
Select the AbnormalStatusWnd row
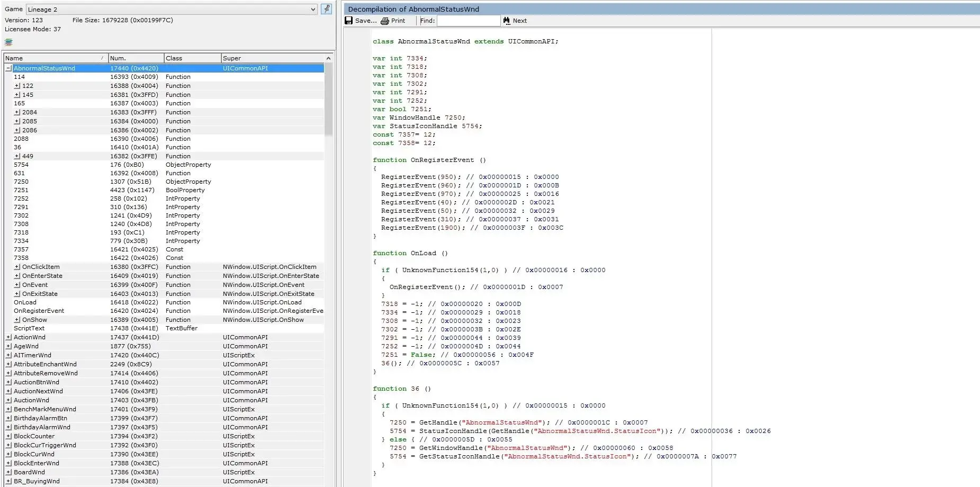(164, 68)
